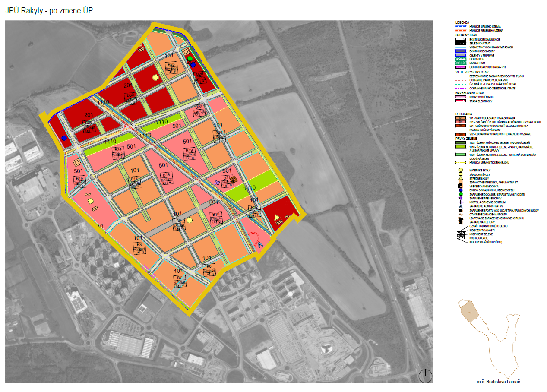Click the blue administrative 'A' symbol on the map
Image resolution: width=547 pixels, height=392 pixels.
click(x=260, y=244)
